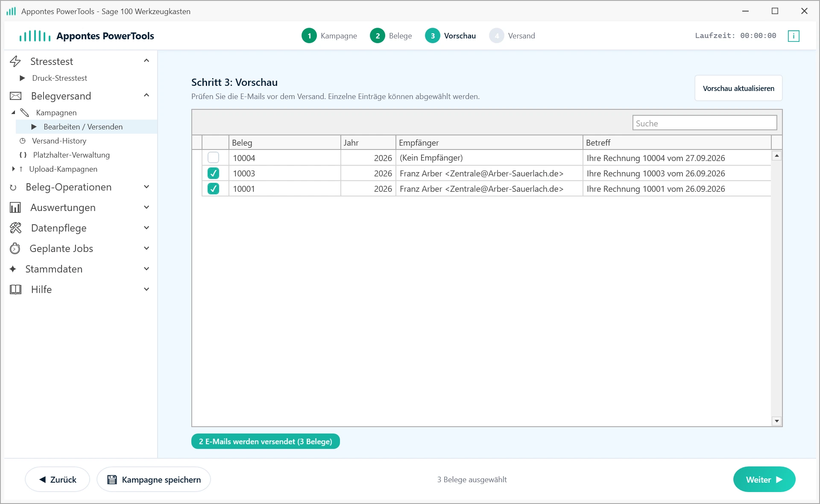The image size is (820, 504).
Task: Click the Laufzeit timer display
Action: tap(735, 36)
